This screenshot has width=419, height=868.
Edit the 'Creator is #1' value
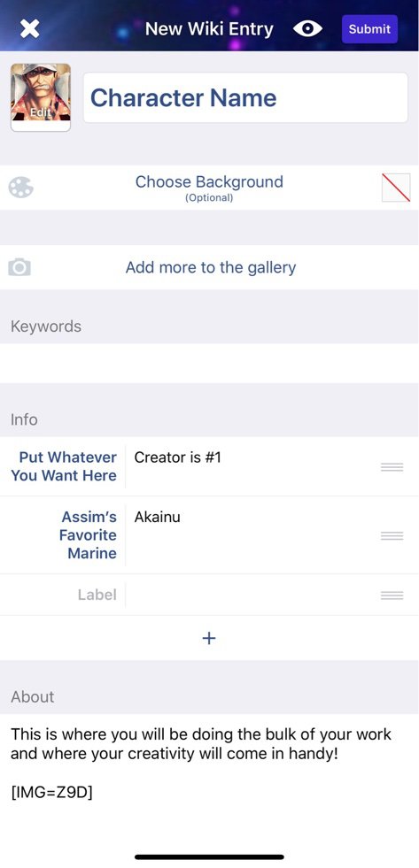click(x=178, y=457)
